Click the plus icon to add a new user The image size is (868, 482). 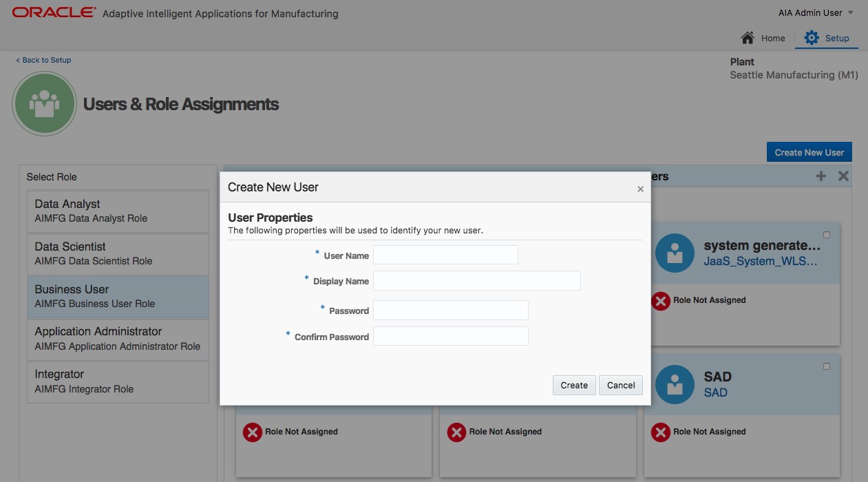(x=821, y=176)
